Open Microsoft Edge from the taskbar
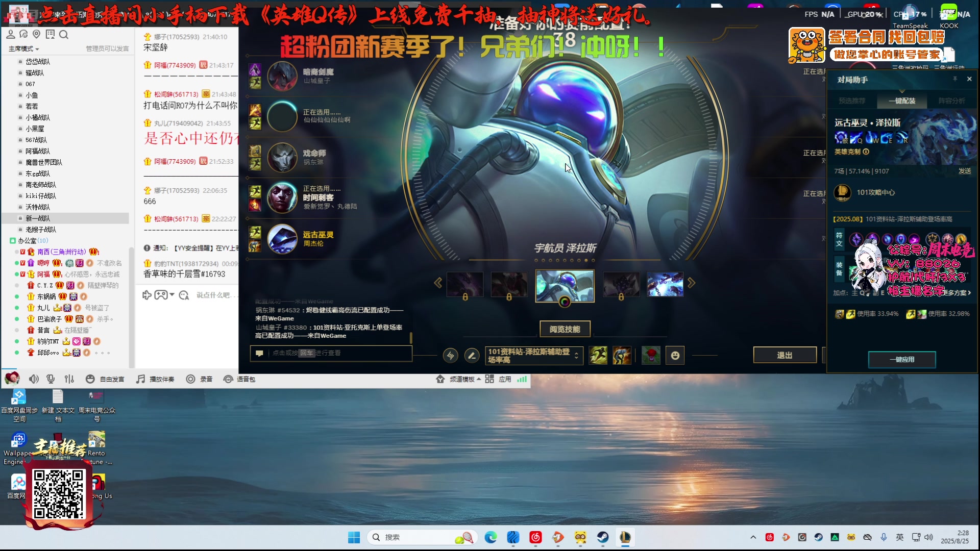The image size is (980, 551). [x=491, y=537]
